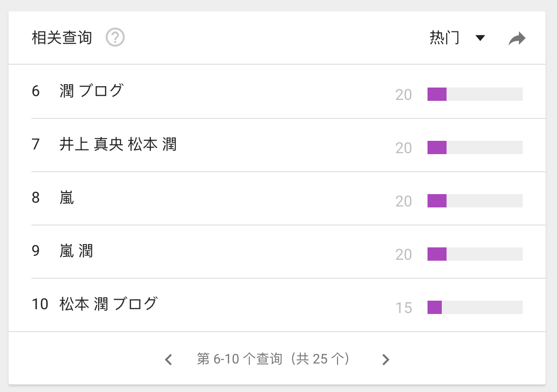Open the query 井上 真央 松本 潤

[118, 144]
